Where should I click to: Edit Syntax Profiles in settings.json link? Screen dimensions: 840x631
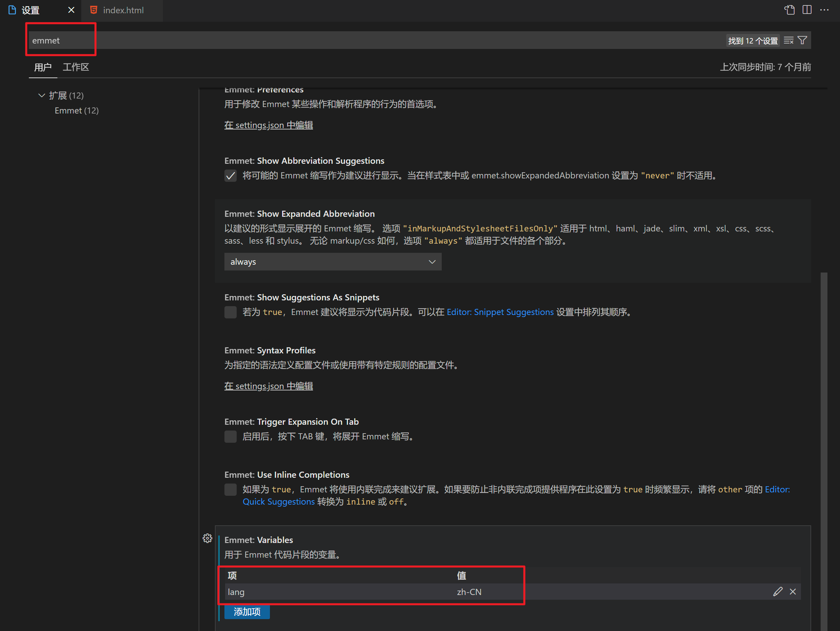(269, 386)
